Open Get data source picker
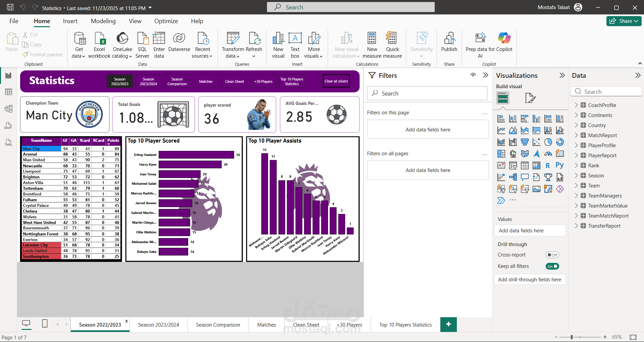Image resolution: width=644 pixels, height=342 pixels. tap(79, 45)
